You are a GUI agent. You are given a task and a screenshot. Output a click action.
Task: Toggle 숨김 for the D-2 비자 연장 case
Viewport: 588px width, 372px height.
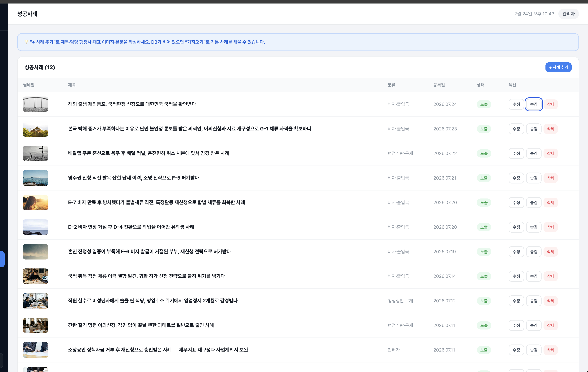coord(534,227)
